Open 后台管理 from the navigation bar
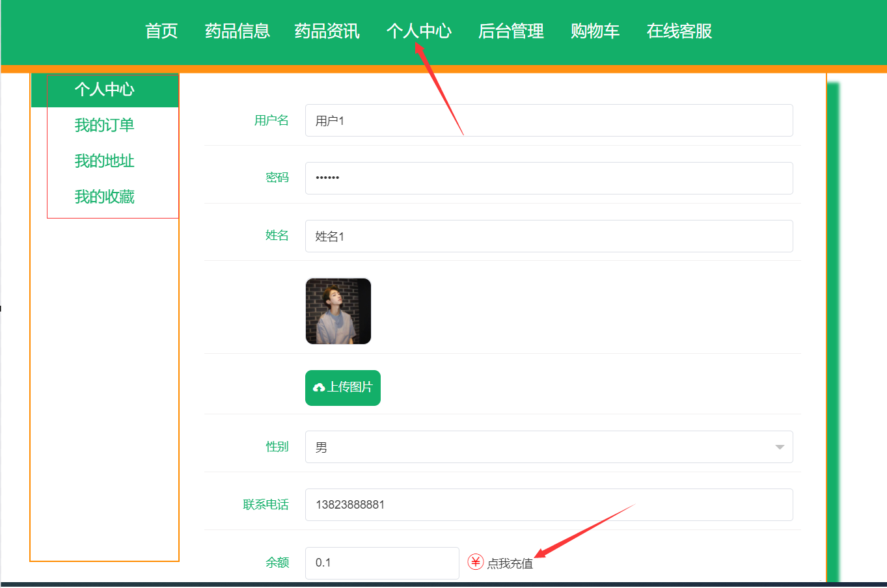This screenshot has height=588, width=887. [511, 31]
